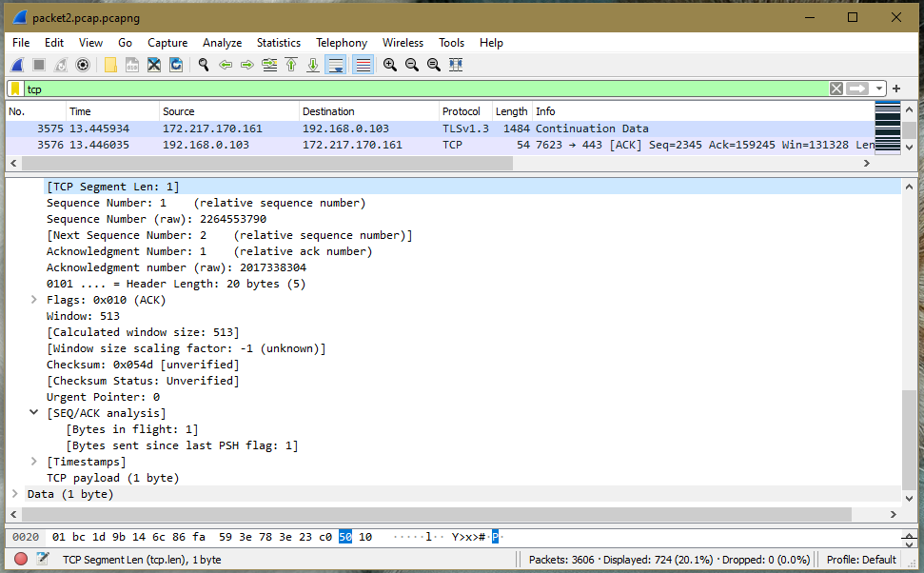924x573 pixels.
Task: Toggle packet list colorization
Action: pos(363,65)
